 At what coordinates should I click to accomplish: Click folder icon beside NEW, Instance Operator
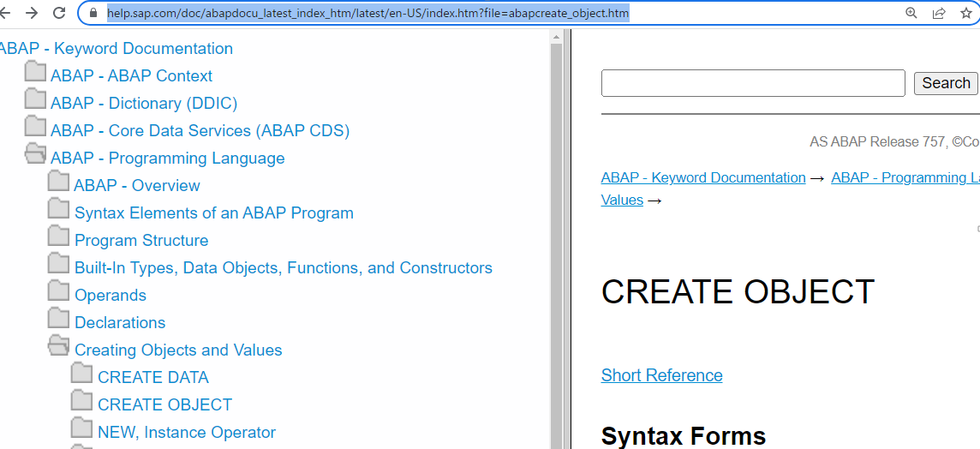(x=82, y=428)
